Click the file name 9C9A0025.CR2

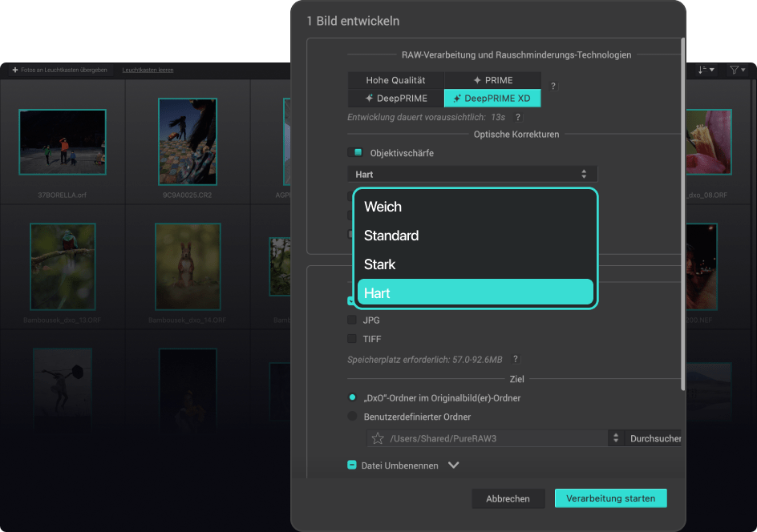tap(188, 195)
